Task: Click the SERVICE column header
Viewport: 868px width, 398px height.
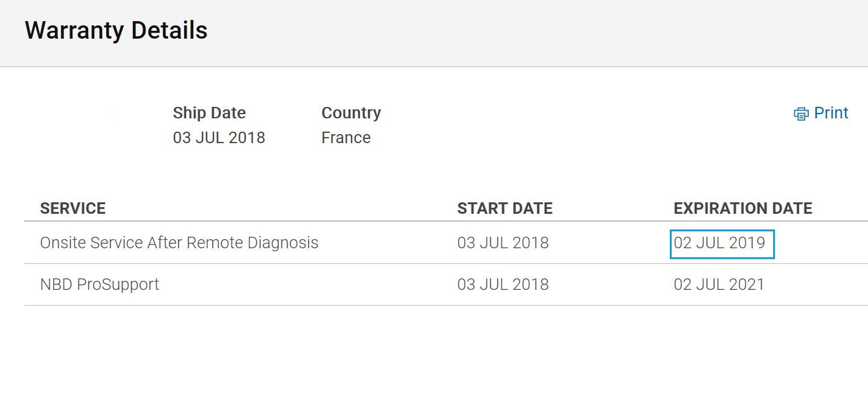Action: tap(72, 208)
